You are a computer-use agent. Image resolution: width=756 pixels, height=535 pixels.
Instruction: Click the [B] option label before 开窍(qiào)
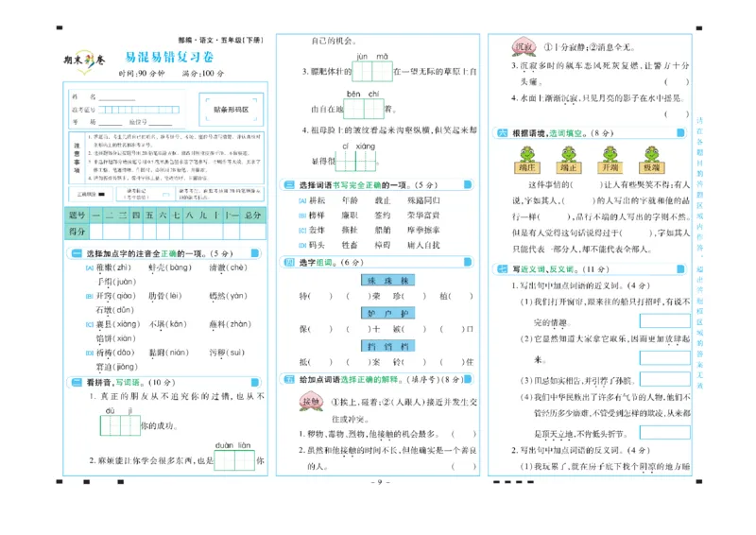tap(90, 296)
